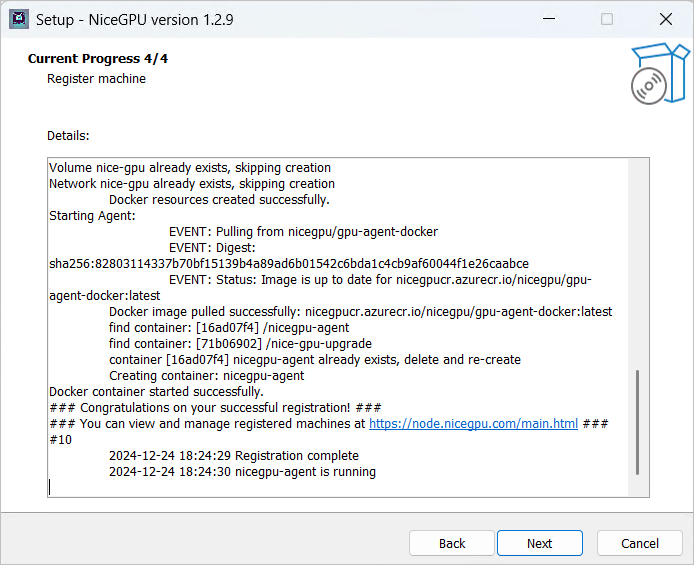The width and height of the screenshot is (694, 565).
Task: Click Next to finish registration
Action: pyautogui.click(x=539, y=543)
